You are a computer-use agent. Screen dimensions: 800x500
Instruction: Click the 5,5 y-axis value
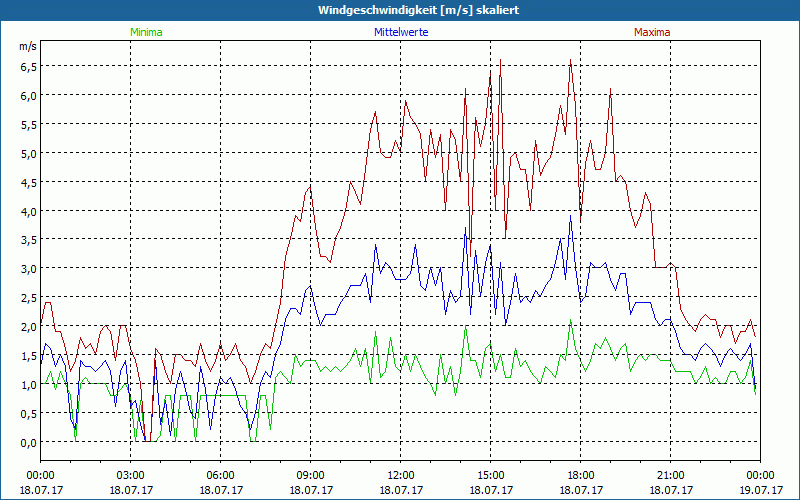point(29,124)
